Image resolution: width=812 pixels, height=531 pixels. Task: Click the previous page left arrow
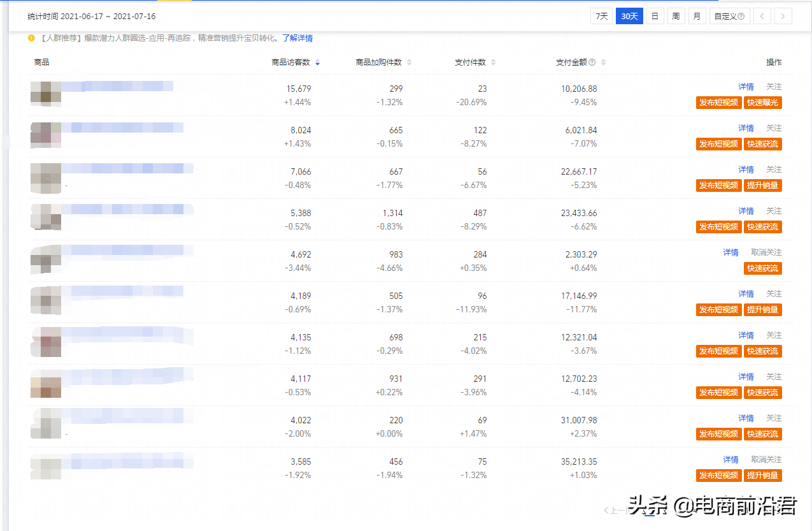click(762, 15)
